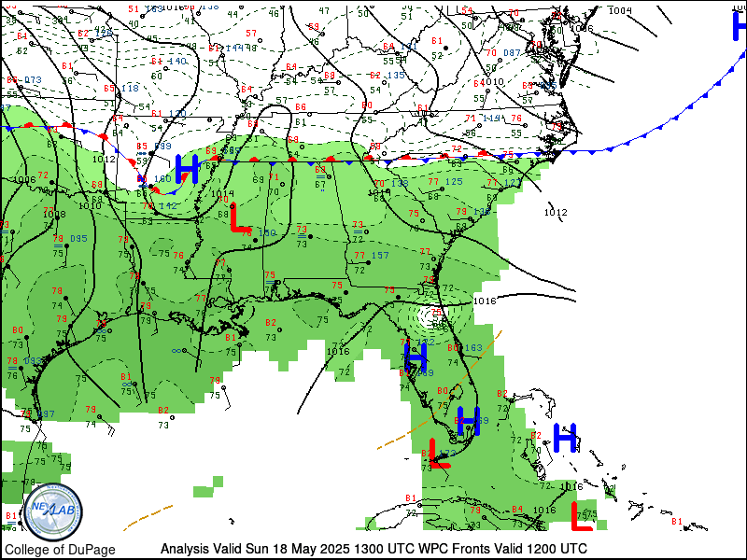Select the 1012 isobar label over the Atlantic
This screenshot has height=560, width=747.
tap(556, 212)
